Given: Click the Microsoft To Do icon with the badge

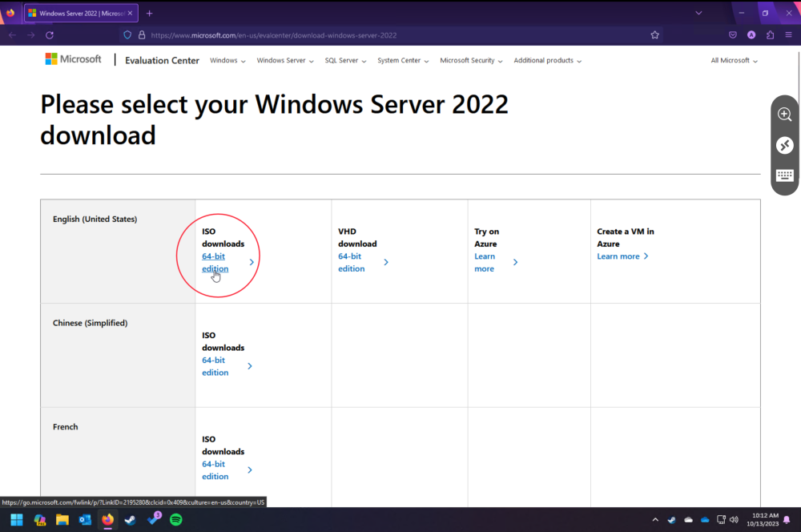Looking at the screenshot, I should [153, 519].
